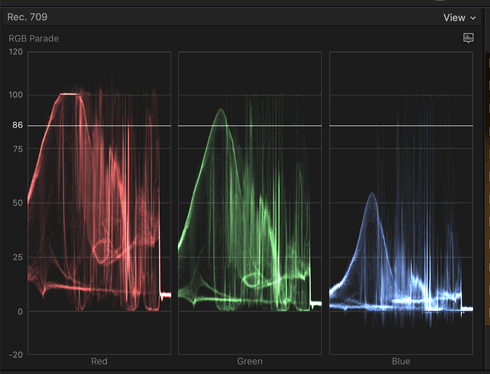Click the 86 value on scale
Viewport: 490px width, 374px height.
[x=18, y=125]
